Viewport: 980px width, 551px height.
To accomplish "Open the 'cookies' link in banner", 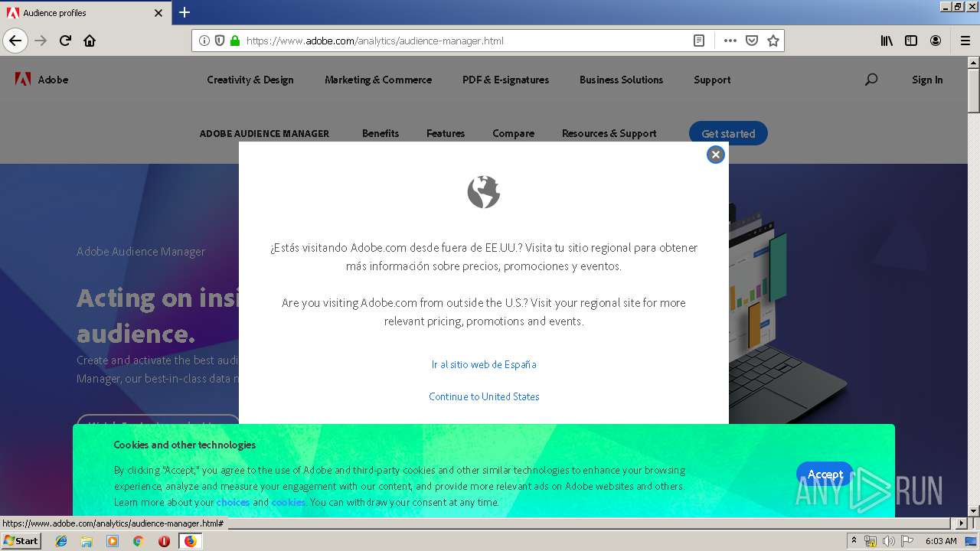I will pos(289,502).
